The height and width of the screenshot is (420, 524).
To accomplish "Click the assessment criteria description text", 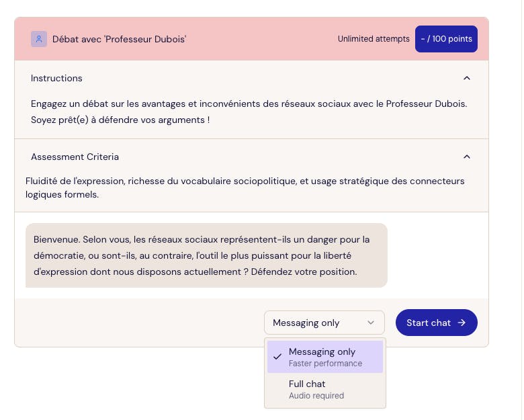I will click(x=245, y=187).
